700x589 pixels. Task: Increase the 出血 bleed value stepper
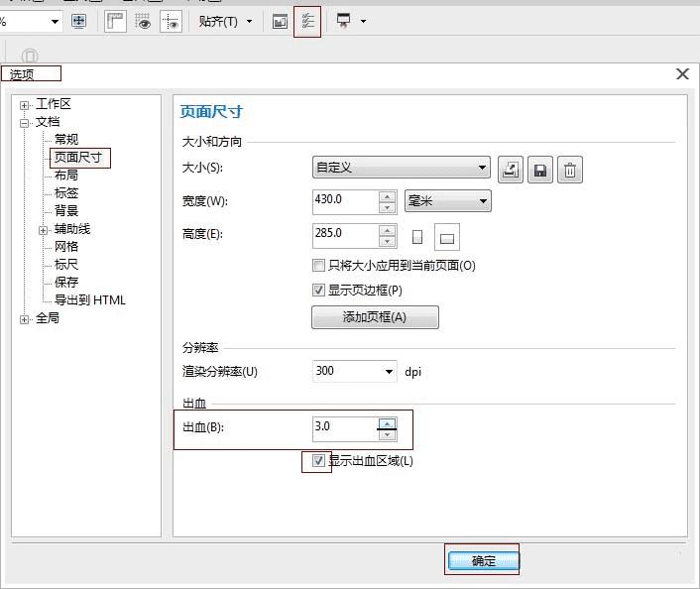[387, 422]
